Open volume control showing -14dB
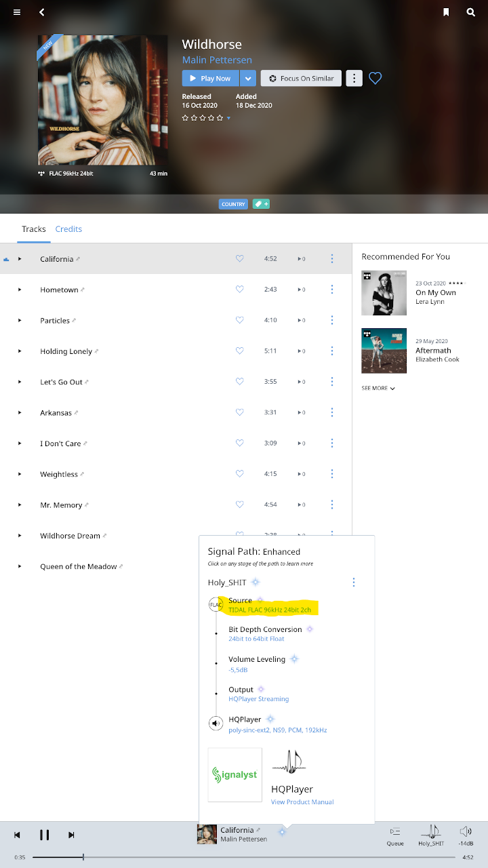The image size is (488, 868). pos(466,835)
